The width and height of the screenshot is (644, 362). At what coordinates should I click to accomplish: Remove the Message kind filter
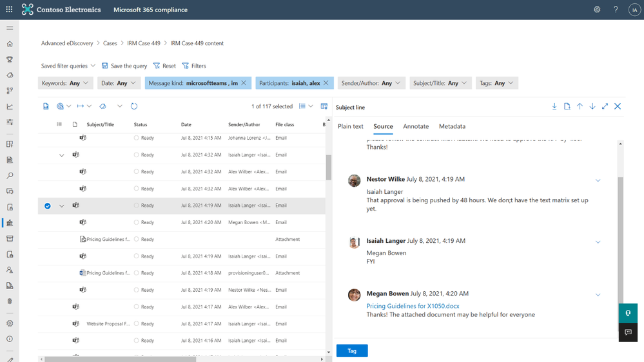pos(244,83)
